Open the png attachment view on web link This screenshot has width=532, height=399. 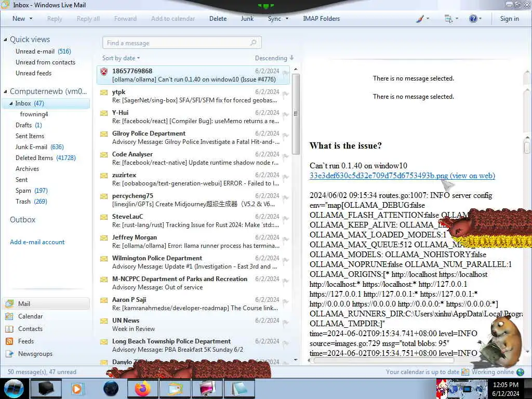point(402,176)
